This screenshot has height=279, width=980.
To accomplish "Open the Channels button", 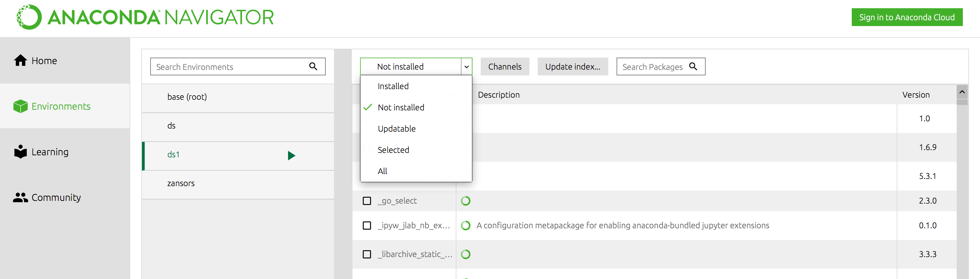I will pyautogui.click(x=504, y=67).
